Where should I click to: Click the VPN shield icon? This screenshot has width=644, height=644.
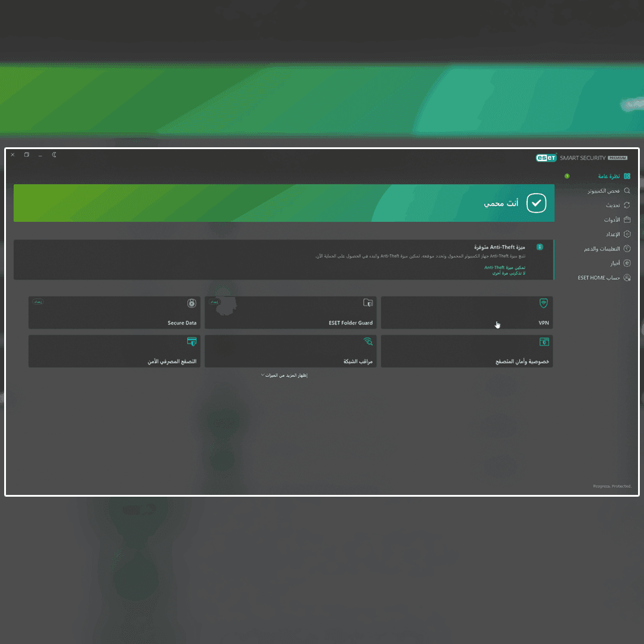coord(543,303)
